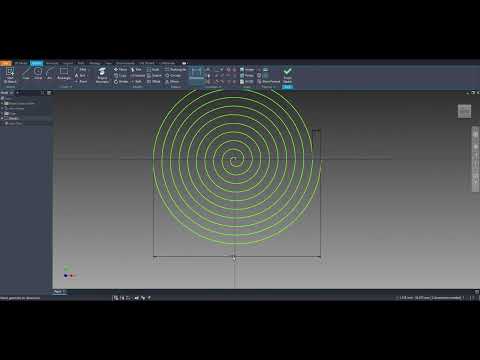480x360 pixels.
Task: Select the Rotate tool in Modify panel
Action: tap(121, 82)
